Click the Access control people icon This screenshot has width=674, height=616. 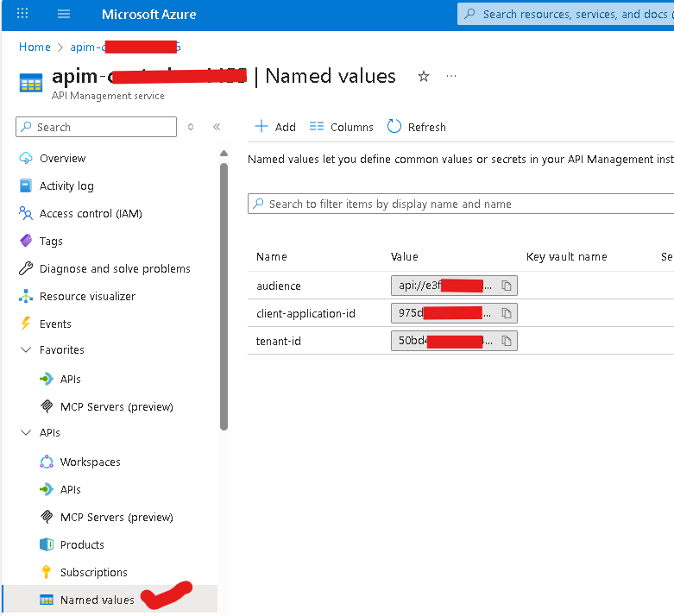(26, 213)
